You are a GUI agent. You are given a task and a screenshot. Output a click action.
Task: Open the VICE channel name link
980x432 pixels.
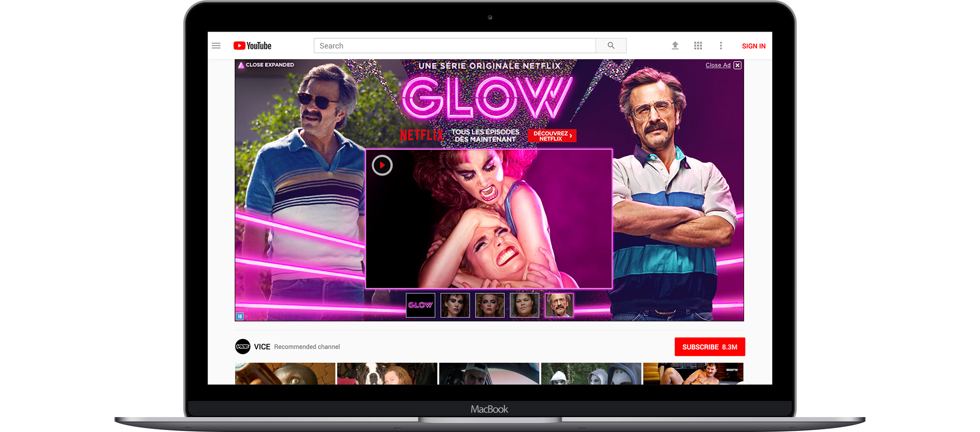(262, 347)
